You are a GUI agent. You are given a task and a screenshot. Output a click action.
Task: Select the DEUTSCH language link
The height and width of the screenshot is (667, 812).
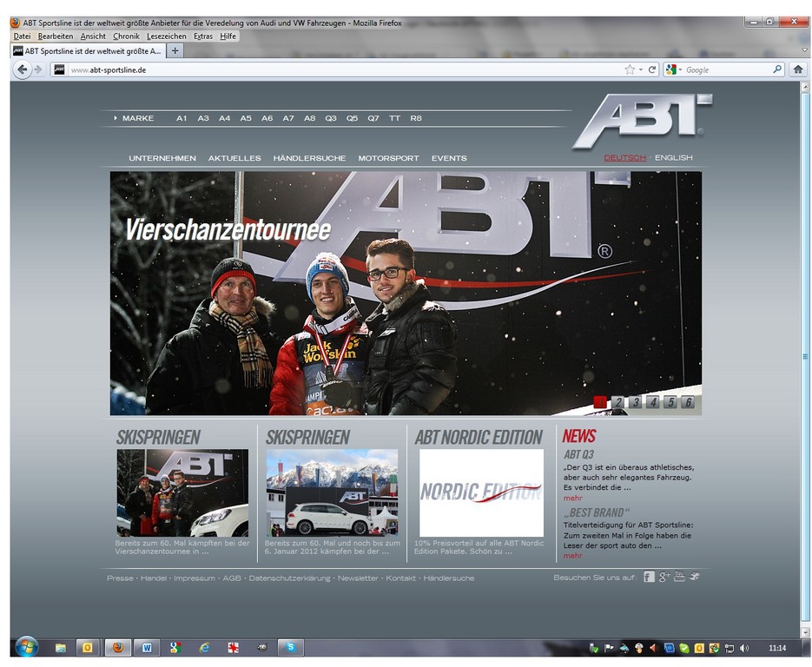click(625, 157)
